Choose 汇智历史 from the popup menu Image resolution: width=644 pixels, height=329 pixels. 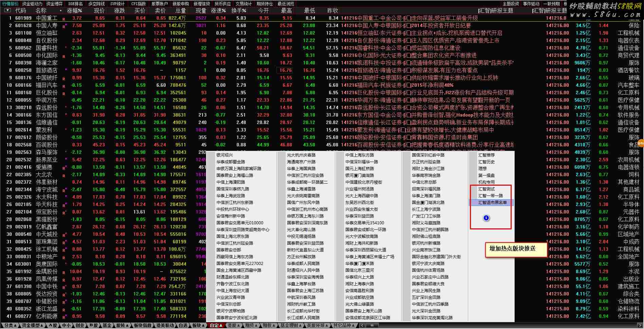pos(486,162)
